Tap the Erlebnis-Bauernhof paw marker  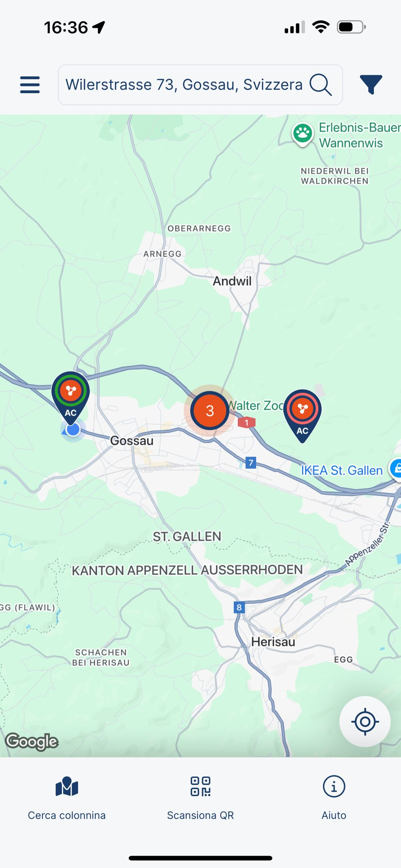click(x=303, y=134)
